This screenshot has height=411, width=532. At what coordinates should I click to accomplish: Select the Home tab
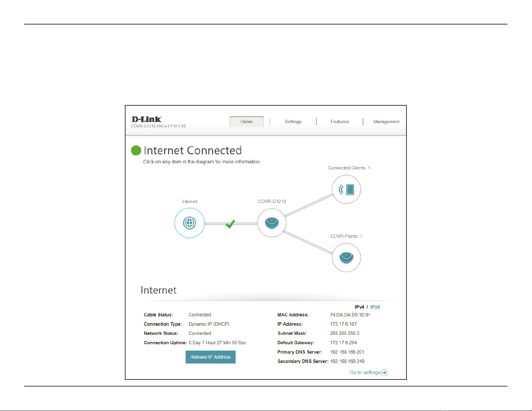point(247,121)
